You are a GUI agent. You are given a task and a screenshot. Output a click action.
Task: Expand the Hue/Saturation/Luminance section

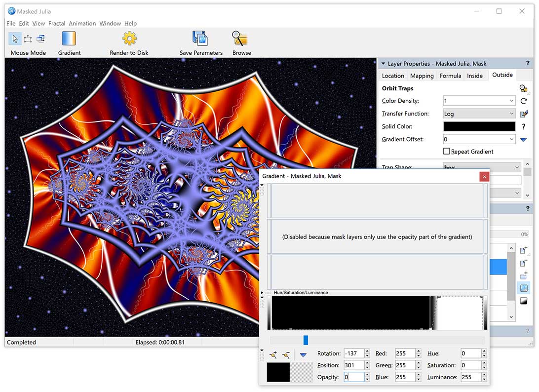[x=262, y=293]
